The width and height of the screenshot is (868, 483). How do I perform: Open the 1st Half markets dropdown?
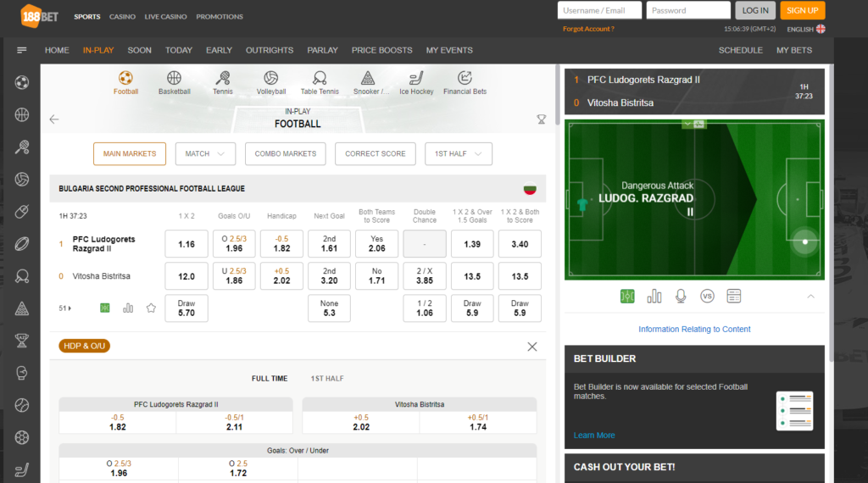click(x=458, y=153)
